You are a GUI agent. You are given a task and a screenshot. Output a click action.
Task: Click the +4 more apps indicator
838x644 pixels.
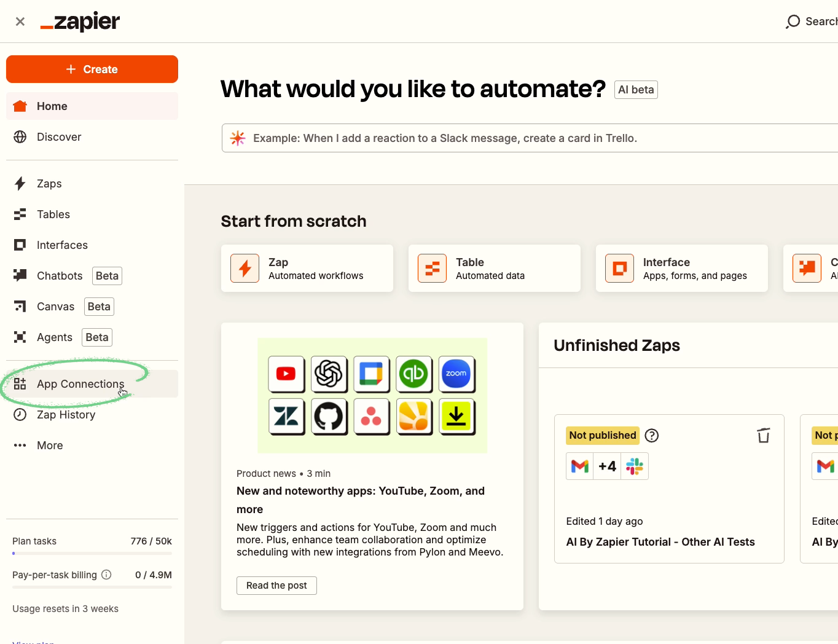(607, 466)
